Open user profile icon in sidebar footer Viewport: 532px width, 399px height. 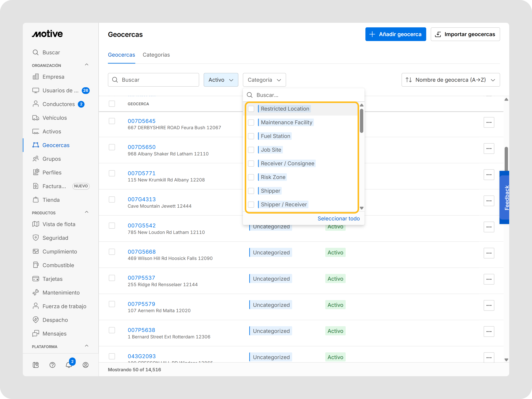click(x=85, y=365)
